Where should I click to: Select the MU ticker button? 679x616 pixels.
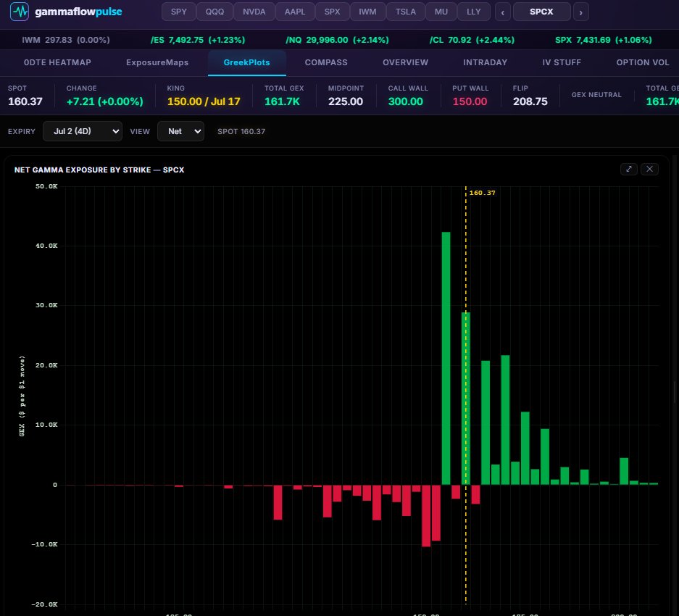pyautogui.click(x=441, y=12)
